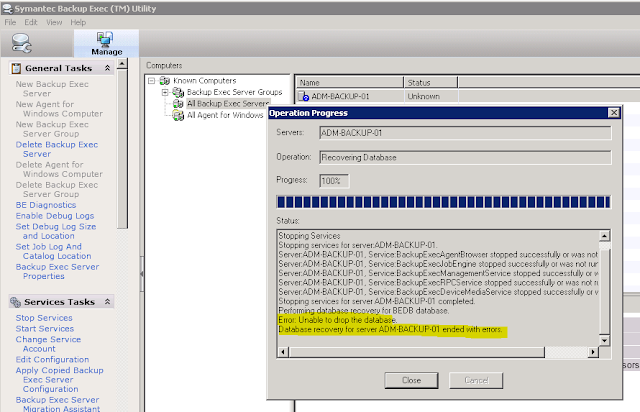Image resolution: width=640 pixels, height=412 pixels.
Task: Collapse the General Tasks section chevron
Action: [x=107, y=68]
